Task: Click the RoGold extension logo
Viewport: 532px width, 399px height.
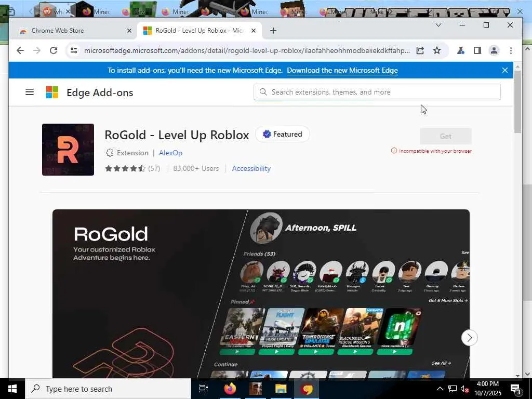Action: tap(68, 150)
